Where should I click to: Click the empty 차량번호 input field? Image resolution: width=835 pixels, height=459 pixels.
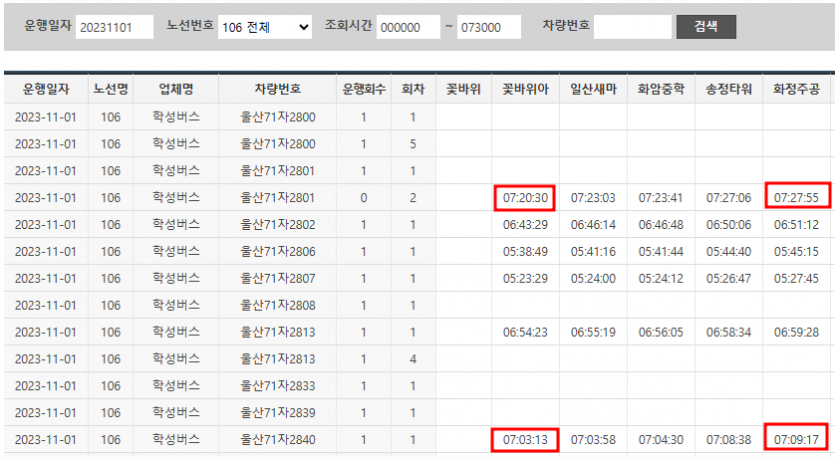point(632,27)
